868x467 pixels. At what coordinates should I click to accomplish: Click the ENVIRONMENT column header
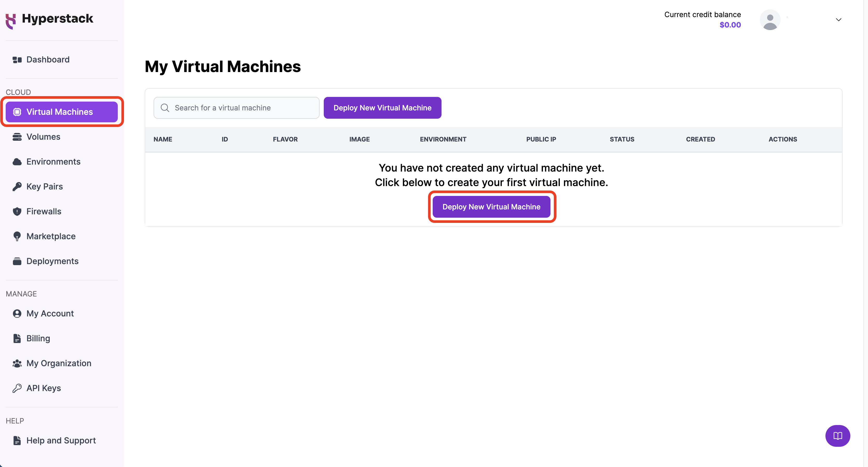pyautogui.click(x=443, y=139)
